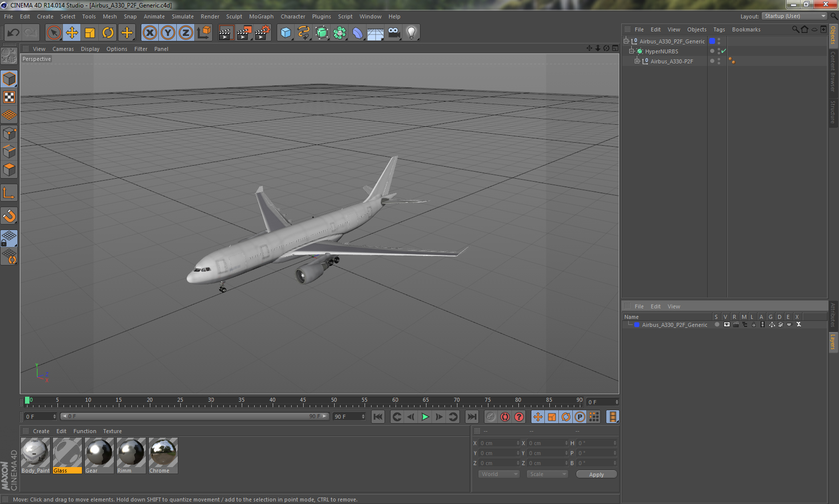Viewport: 839px width, 504px height.
Task: Open the MoGraph menu
Action: 261,16
